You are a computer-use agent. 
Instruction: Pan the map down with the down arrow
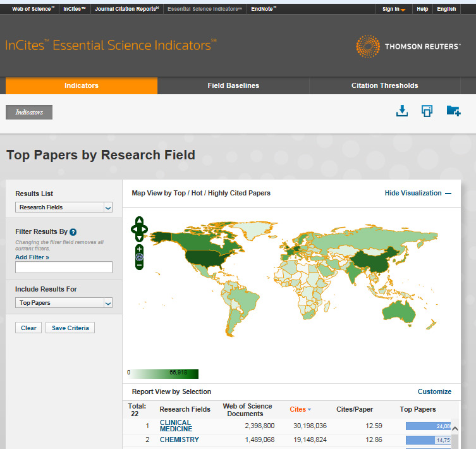pos(139,238)
